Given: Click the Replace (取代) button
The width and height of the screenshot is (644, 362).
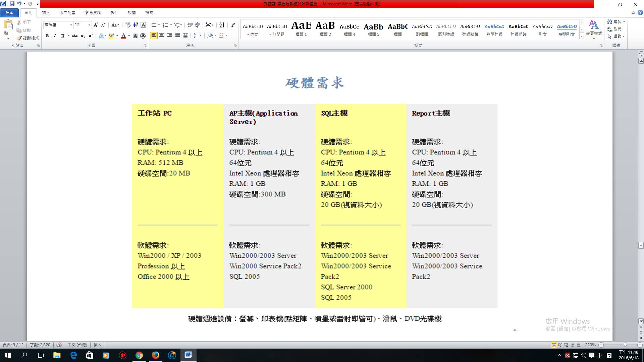Looking at the screenshot, I should click(x=614, y=29).
